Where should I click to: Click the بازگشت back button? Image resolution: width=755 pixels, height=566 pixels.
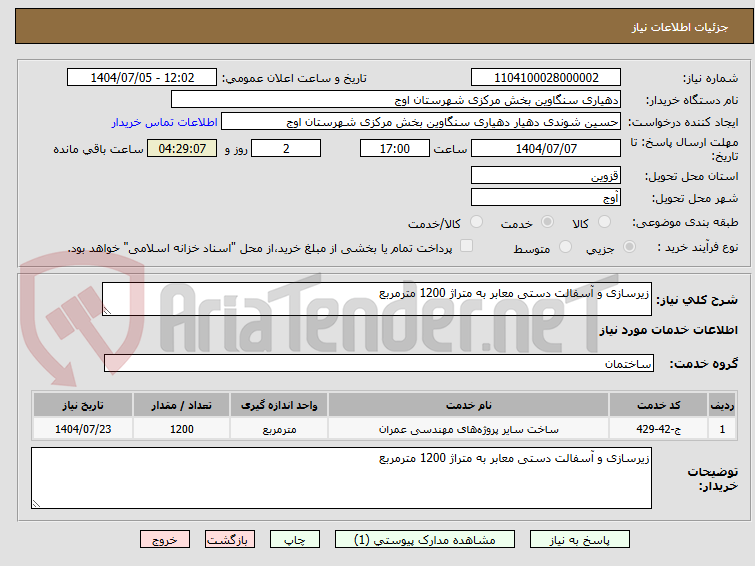230,540
